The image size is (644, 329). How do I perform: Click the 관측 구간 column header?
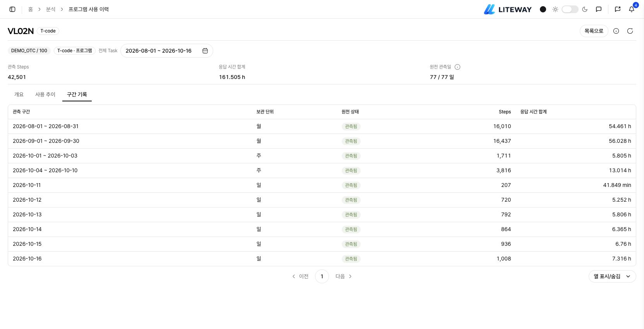point(21,112)
